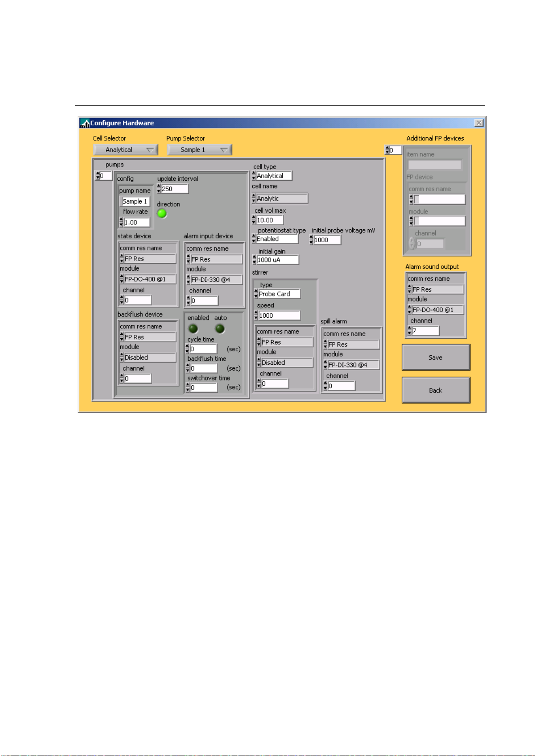
Task: Open spill alarm module FP-DI-330 @4
Action: (x=353, y=365)
